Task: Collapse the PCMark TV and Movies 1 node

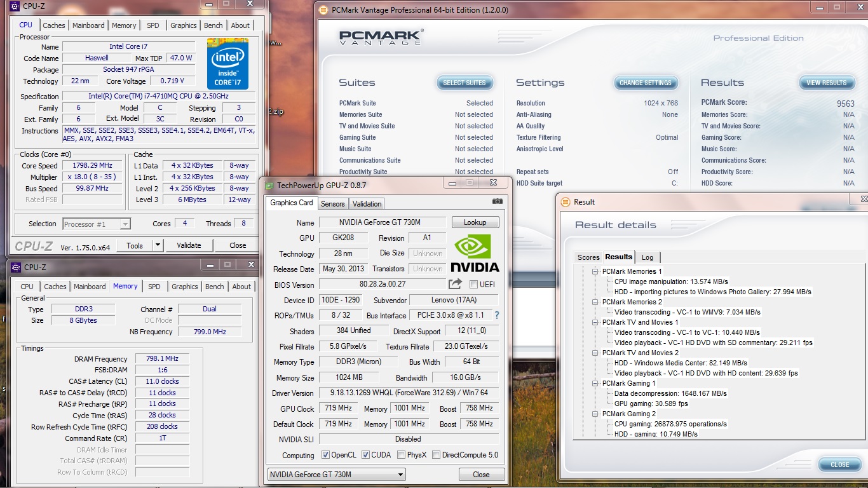Action: [595, 322]
